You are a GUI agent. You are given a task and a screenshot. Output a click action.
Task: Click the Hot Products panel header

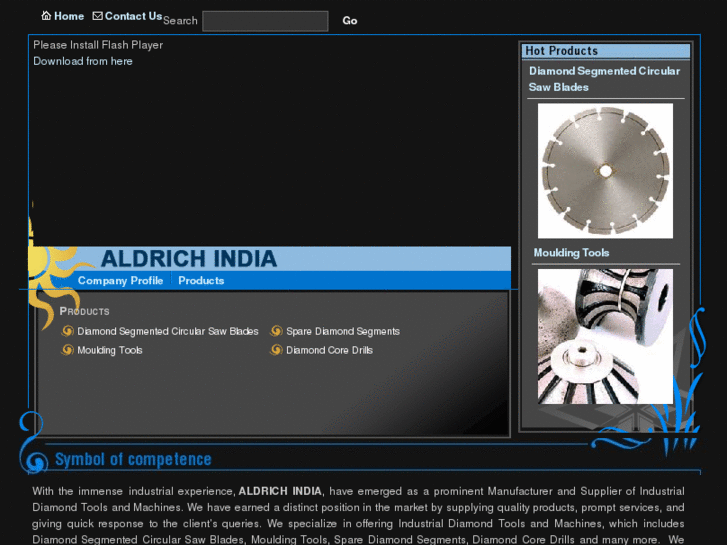pyautogui.click(x=606, y=51)
